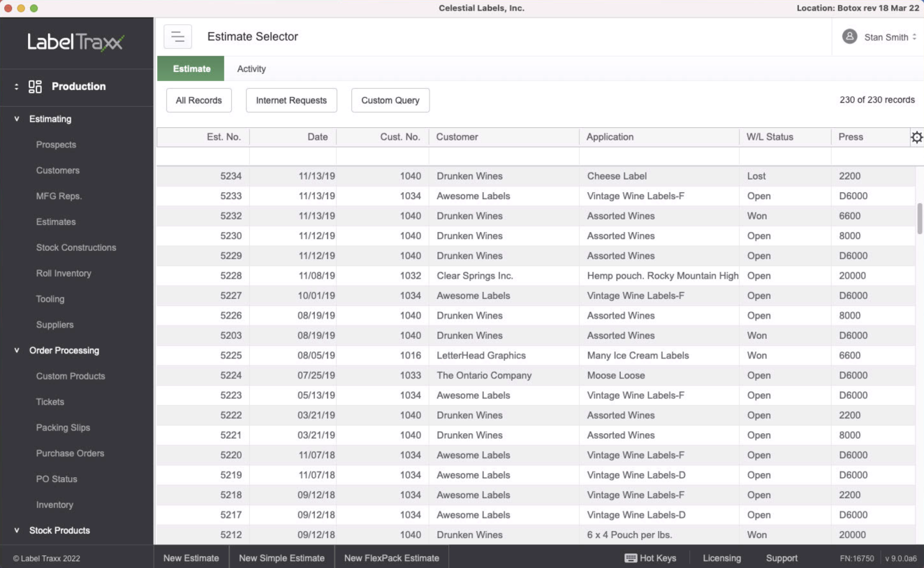Sort by the Application column header

pyautogui.click(x=659, y=137)
